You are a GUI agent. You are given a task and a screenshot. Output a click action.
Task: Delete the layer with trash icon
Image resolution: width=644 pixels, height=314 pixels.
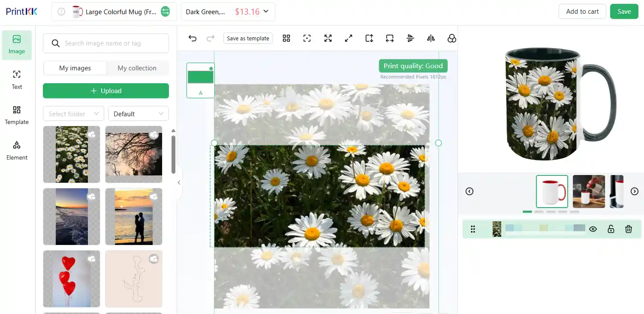tap(629, 229)
